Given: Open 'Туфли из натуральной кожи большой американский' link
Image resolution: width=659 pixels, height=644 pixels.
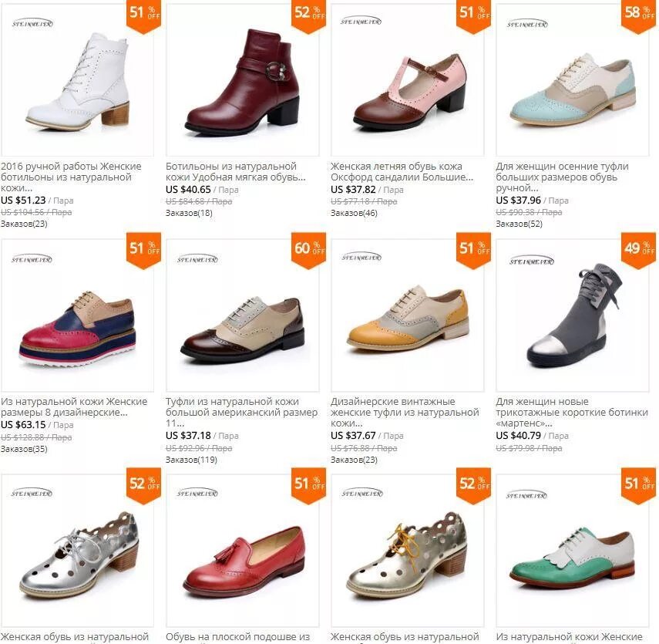Looking at the screenshot, I should (241, 412).
